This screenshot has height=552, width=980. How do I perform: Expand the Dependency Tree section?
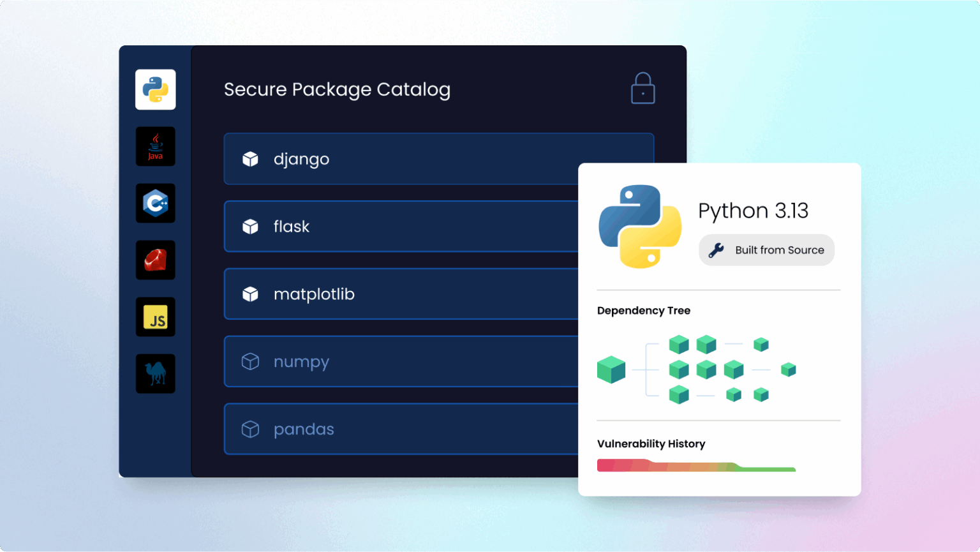pyautogui.click(x=643, y=310)
